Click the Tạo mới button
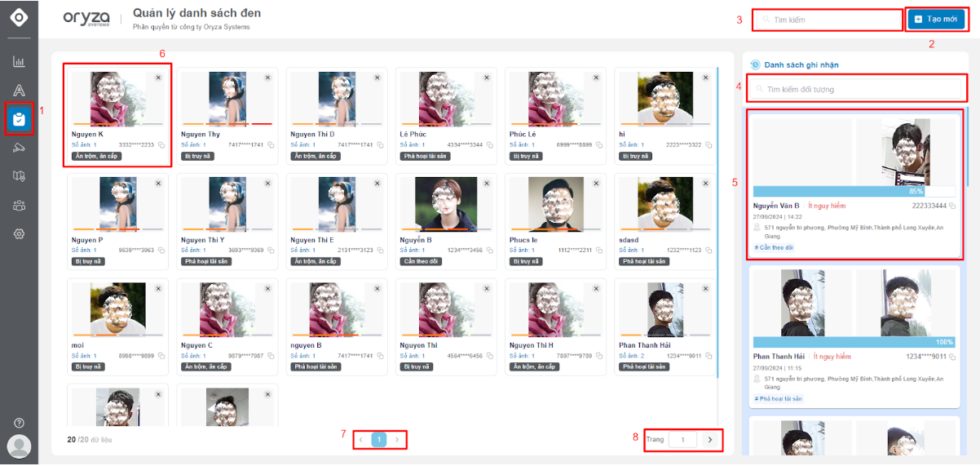Screen dimensions: 980x466 [935, 19]
